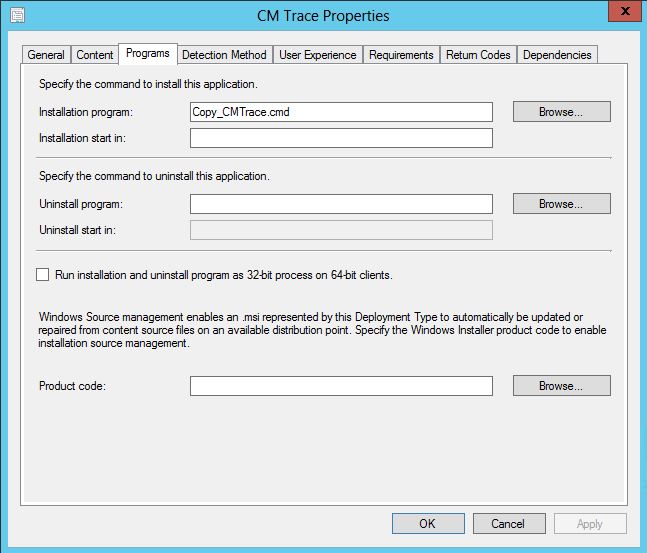Browse for the uninstall program

tap(562, 204)
